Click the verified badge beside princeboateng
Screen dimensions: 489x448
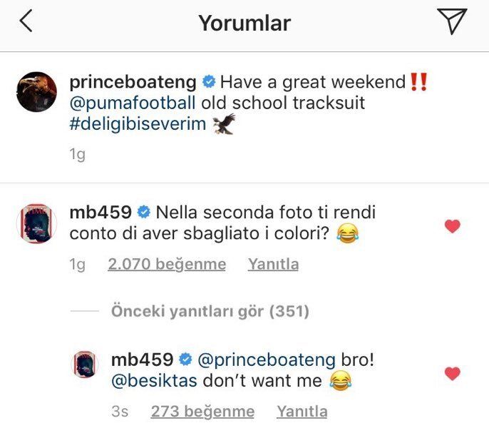pos(209,82)
